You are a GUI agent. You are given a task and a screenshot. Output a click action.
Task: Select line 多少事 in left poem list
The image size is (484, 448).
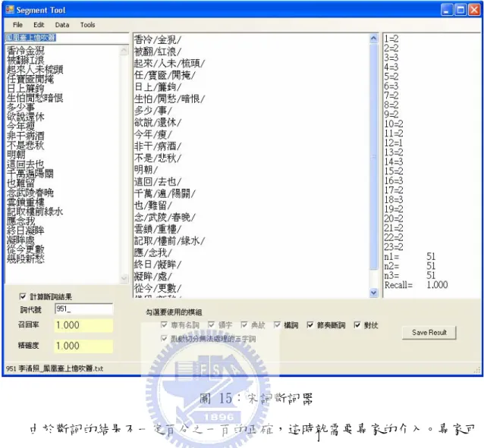click(x=20, y=108)
